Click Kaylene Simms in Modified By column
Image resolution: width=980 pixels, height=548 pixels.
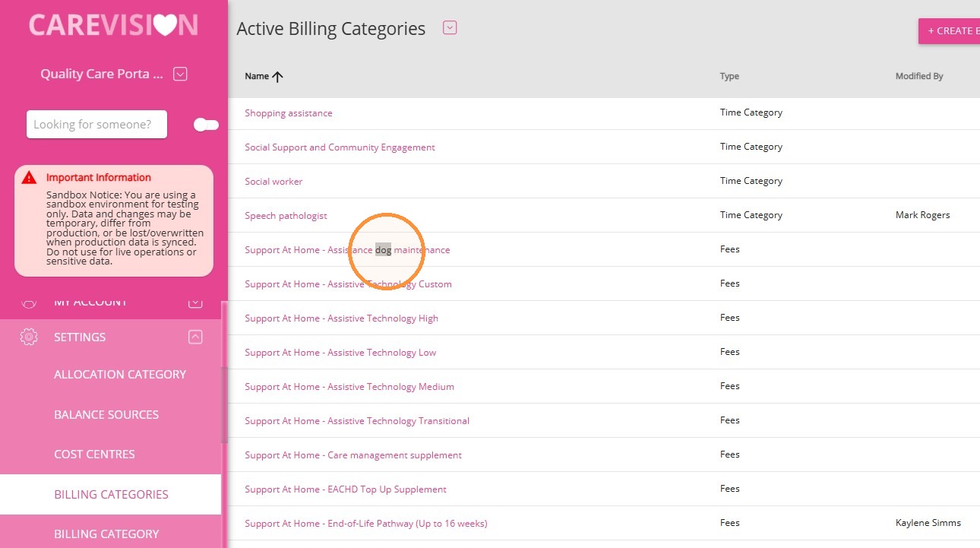tap(928, 523)
